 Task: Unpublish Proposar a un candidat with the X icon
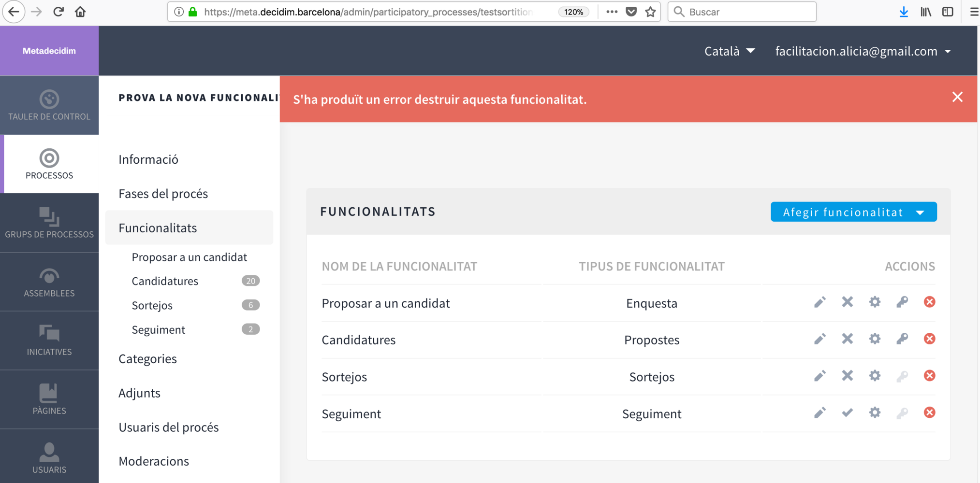pos(847,302)
